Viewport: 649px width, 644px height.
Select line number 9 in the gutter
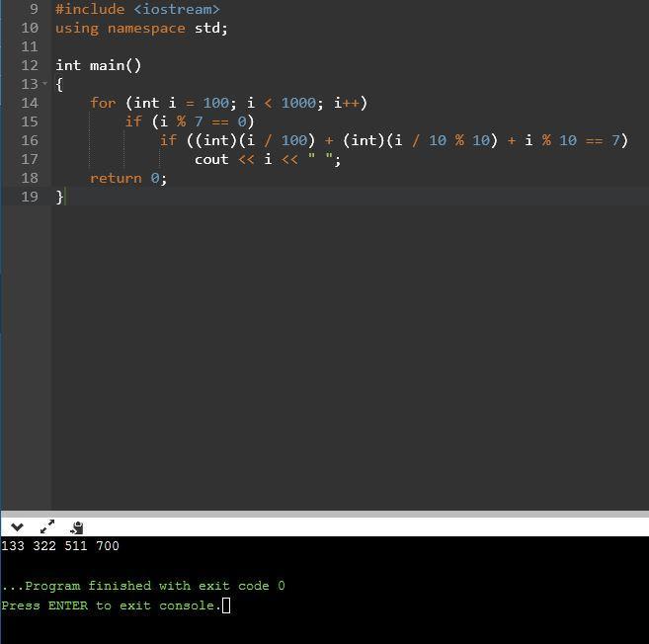click(34, 9)
